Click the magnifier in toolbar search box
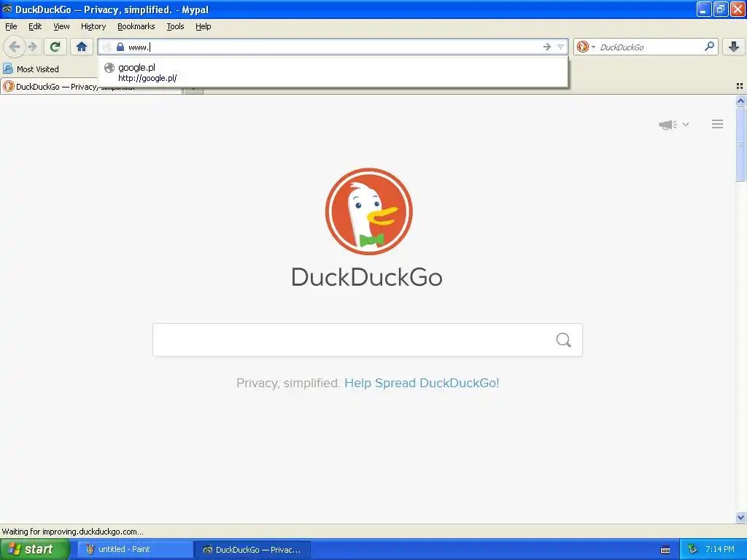Image resolution: width=747 pixels, height=560 pixels. (x=709, y=46)
